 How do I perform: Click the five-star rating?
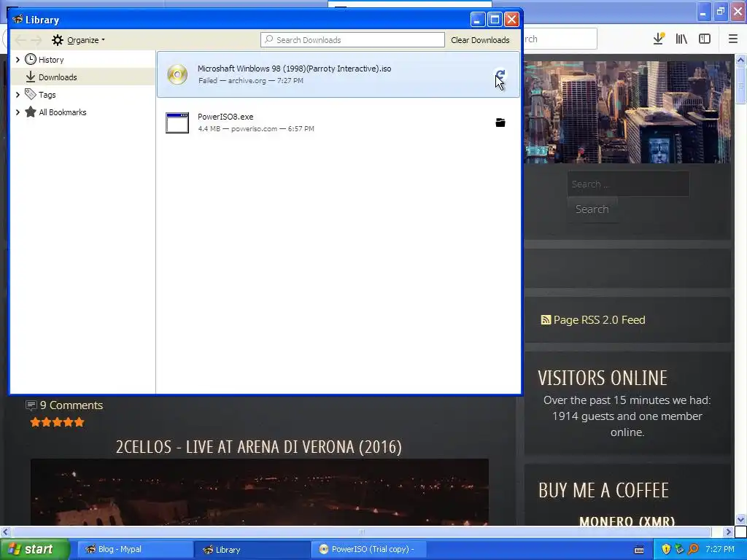pos(57,422)
